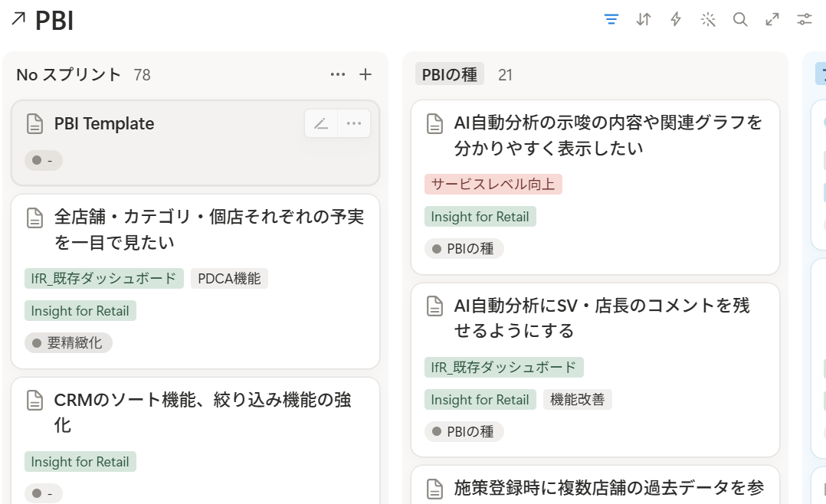This screenshot has width=826, height=504.
Task: Open the filter icon in PBI toolbar
Action: (x=611, y=20)
